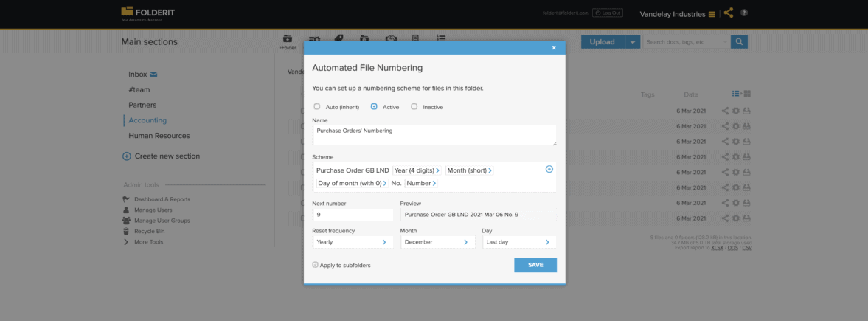Open the Partners section
The image size is (868, 321).
pos(142,105)
